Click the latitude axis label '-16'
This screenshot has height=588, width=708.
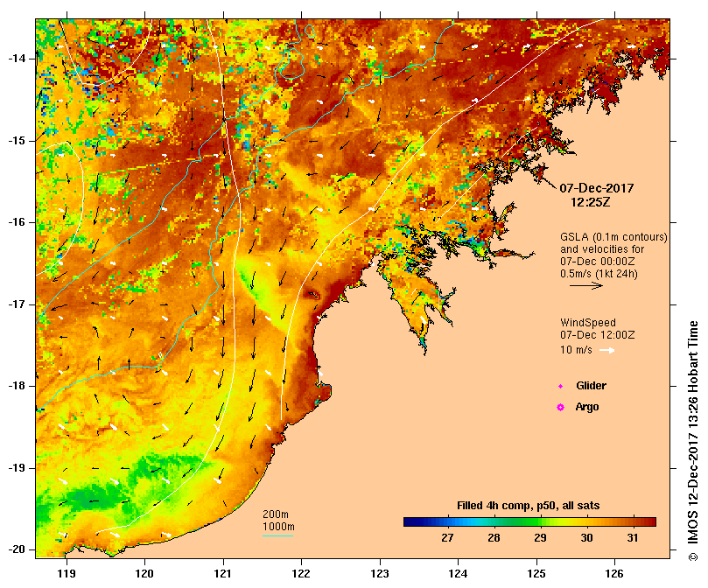click(x=17, y=222)
